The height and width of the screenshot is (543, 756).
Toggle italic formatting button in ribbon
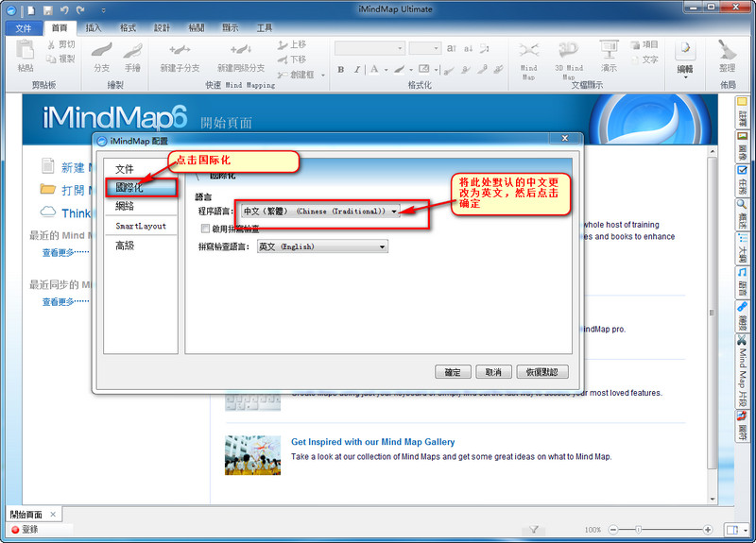coord(357,69)
